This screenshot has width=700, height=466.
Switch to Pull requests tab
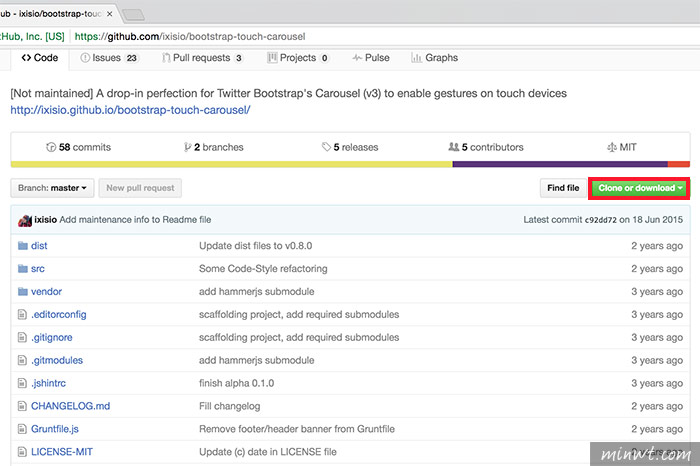tap(202, 58)
